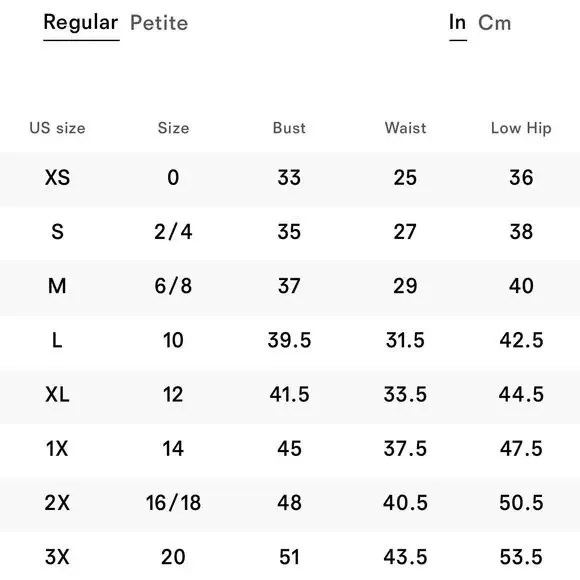Switch to the Petite size tab
The image size is (580, 580).
click(x=159, y=23)
